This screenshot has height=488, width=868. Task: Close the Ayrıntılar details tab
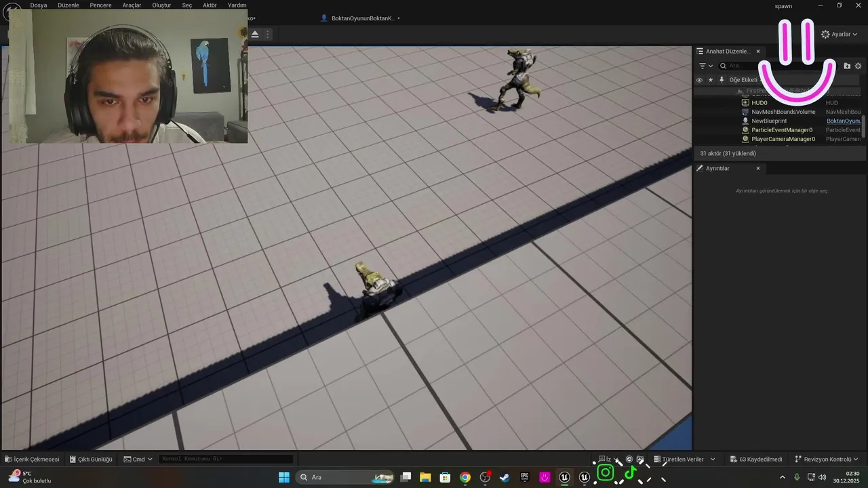(758, 169)
